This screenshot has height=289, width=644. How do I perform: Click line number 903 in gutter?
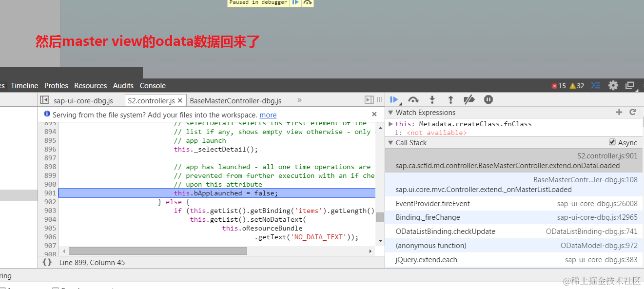pyautogui.click(x=50, y=211)
